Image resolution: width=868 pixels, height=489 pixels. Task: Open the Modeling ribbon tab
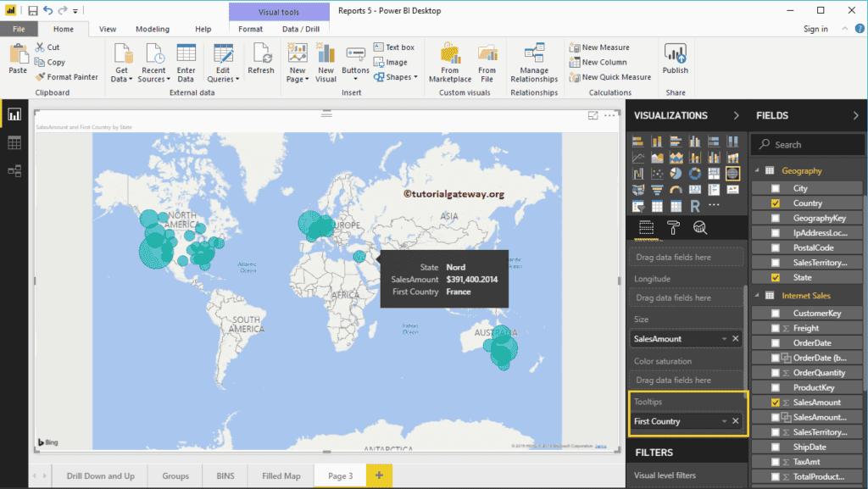(x=152, y=28)
